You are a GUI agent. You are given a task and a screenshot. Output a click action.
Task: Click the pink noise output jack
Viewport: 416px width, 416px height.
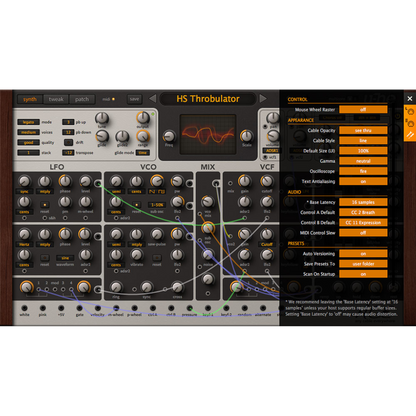tap(43, 308)
